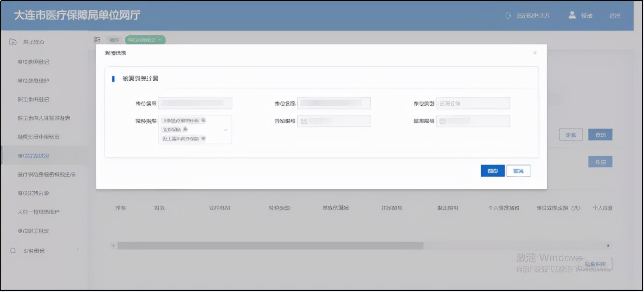Click the service hall icon in top header

(x=509, y=16)
